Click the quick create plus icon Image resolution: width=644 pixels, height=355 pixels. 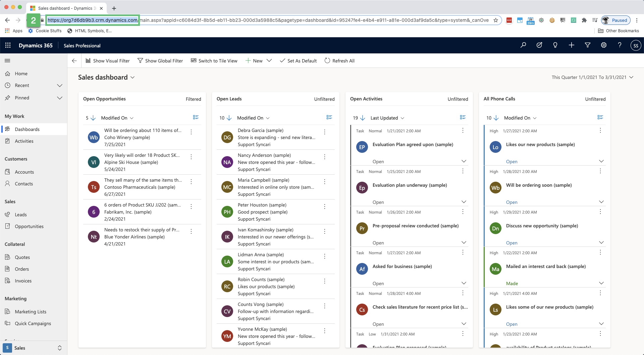coord(572,45)
